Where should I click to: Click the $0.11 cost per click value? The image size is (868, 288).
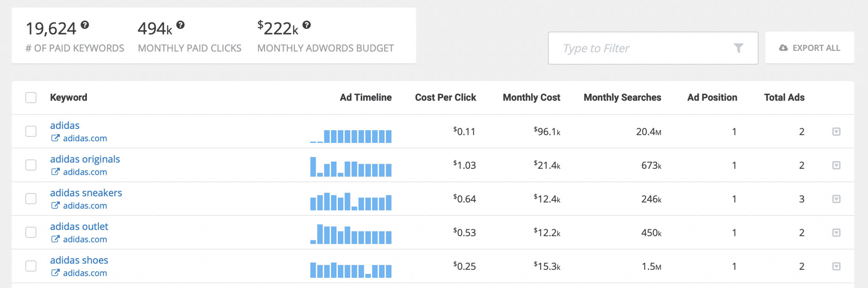pos(465,131)
